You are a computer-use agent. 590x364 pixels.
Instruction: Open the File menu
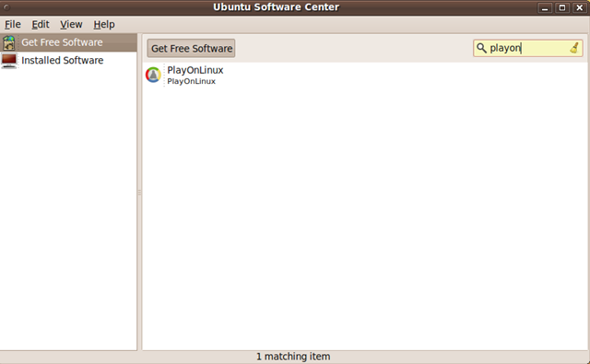click(12, 25)
